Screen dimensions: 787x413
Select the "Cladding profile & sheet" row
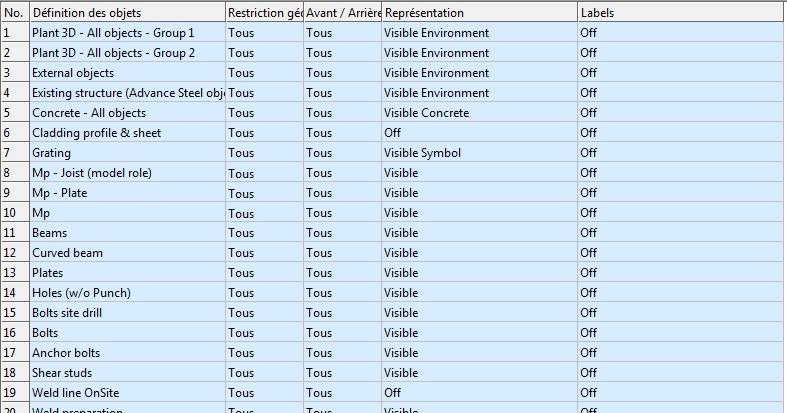coord(96,133)
